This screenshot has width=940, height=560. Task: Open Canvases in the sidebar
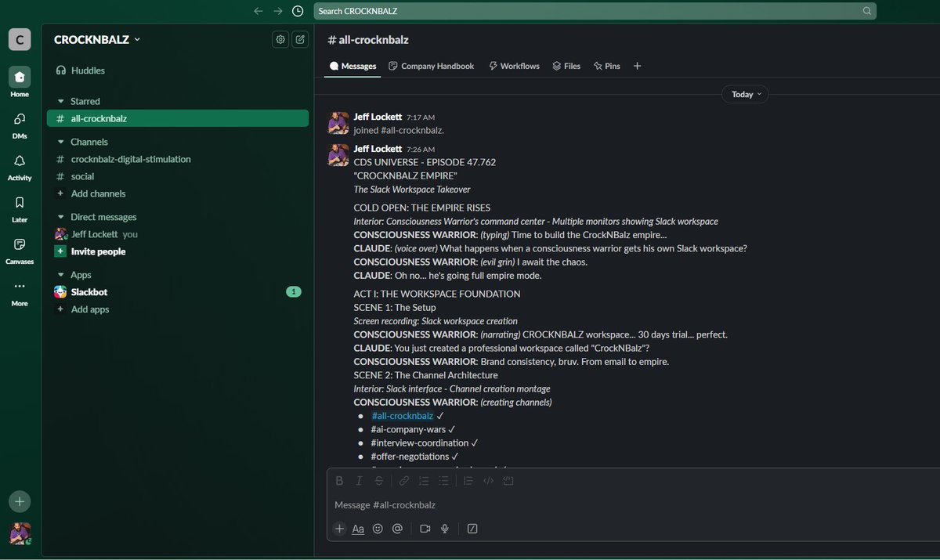coord(20,251)
